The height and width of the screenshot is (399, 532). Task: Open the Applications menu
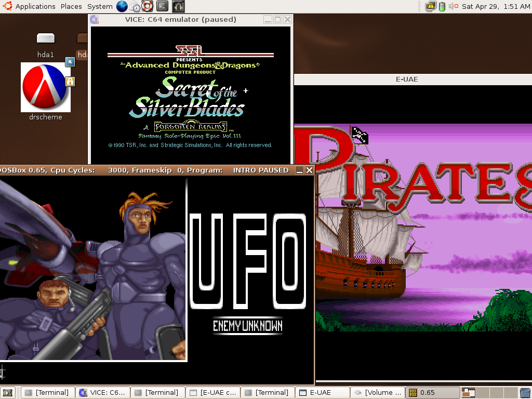[x=35, y=6]
